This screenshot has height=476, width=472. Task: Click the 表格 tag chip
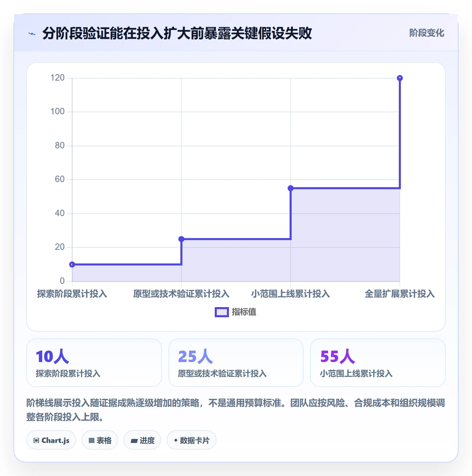tap(100, 440)
